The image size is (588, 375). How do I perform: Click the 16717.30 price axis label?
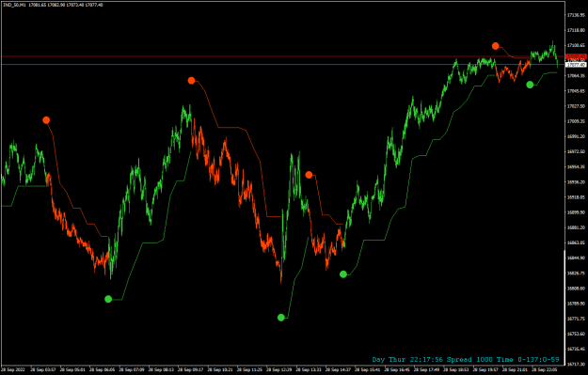point(576,364)
